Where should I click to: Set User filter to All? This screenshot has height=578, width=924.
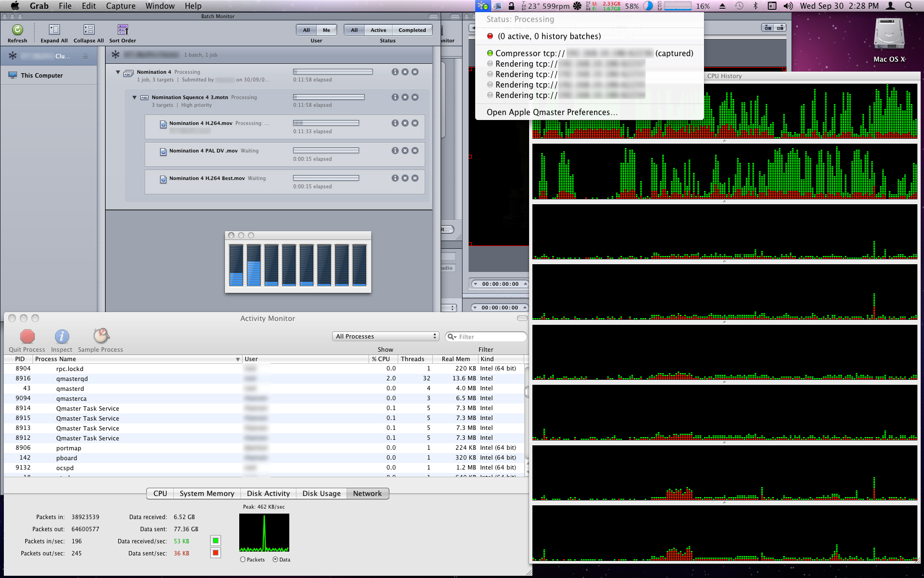[306, 30]
